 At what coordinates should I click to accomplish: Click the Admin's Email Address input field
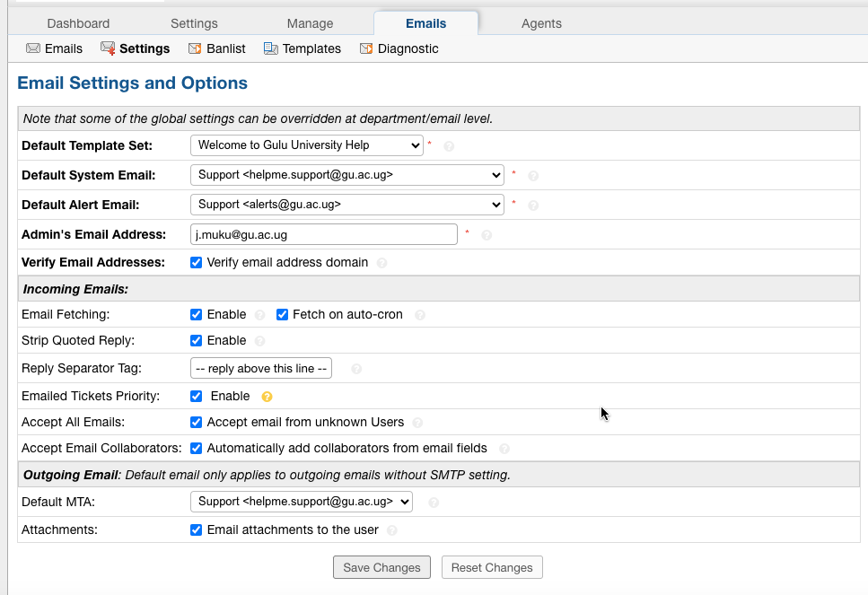324,234
